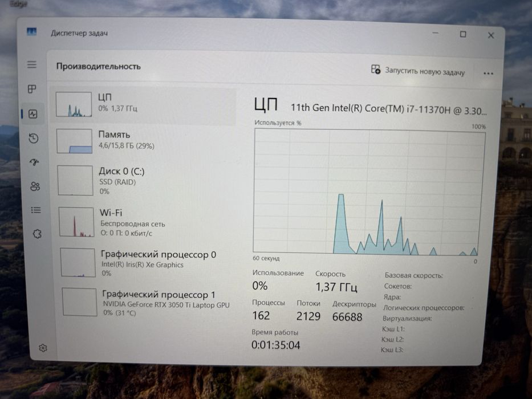Click the run new task icon

(x=375, y=69)
